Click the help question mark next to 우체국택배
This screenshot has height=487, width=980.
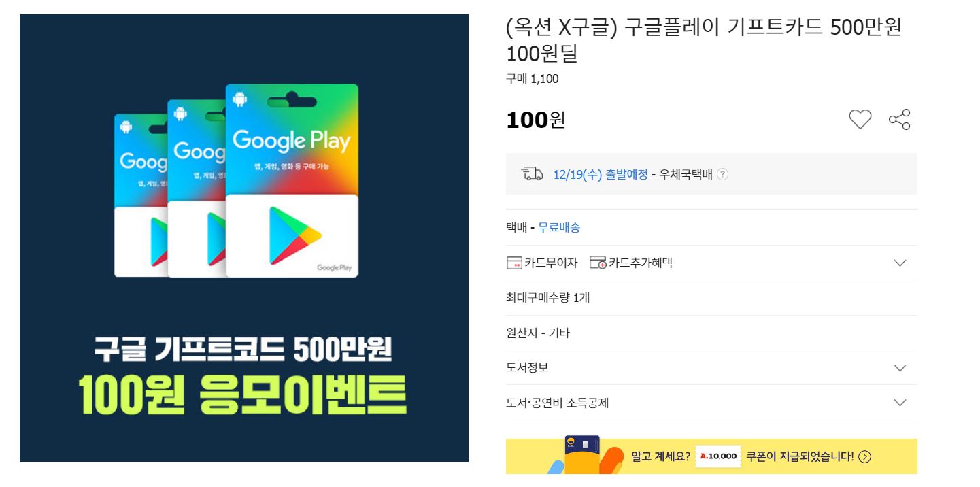(x=722, y=174)
